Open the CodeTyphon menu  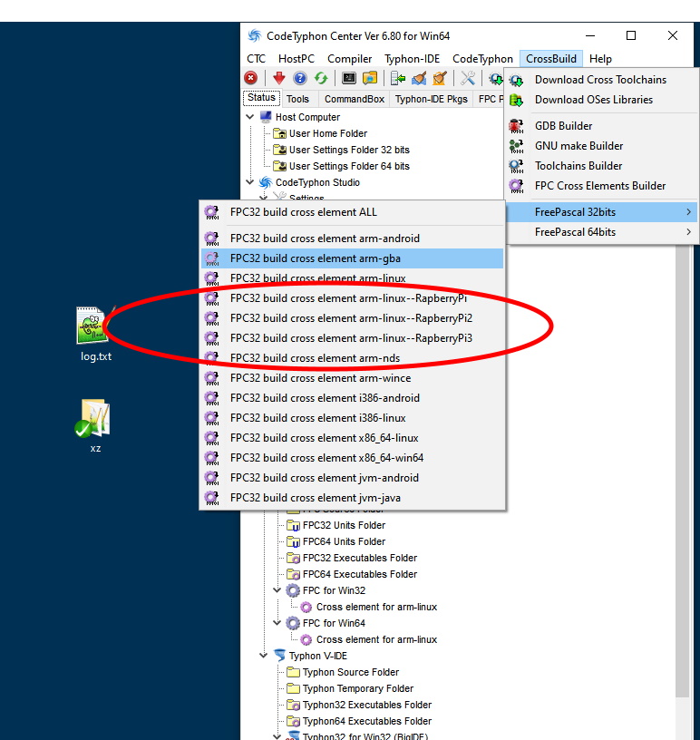point(482,59)
